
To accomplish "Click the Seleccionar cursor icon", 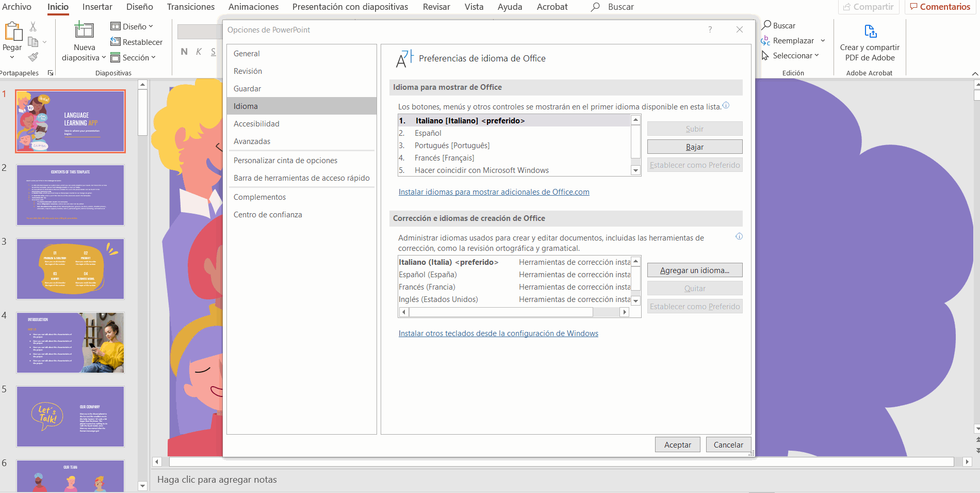I will (x=766, y=55).
